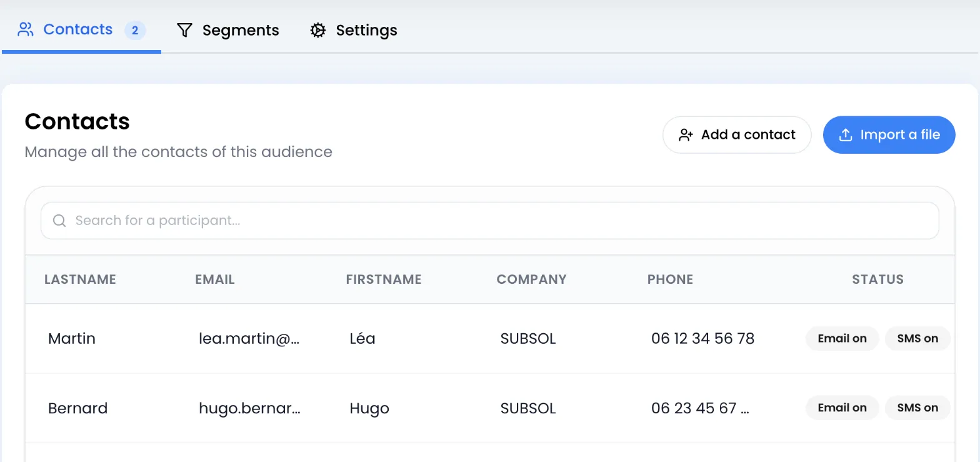
Task: Click the EMAIL column header
Action: pos(215,279)
